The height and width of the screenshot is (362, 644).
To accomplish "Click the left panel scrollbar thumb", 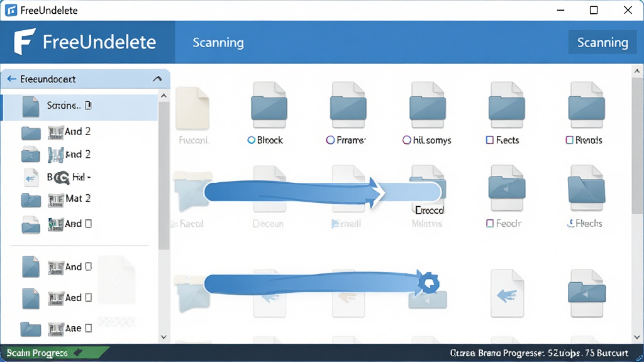I will [x=164, y=175].
